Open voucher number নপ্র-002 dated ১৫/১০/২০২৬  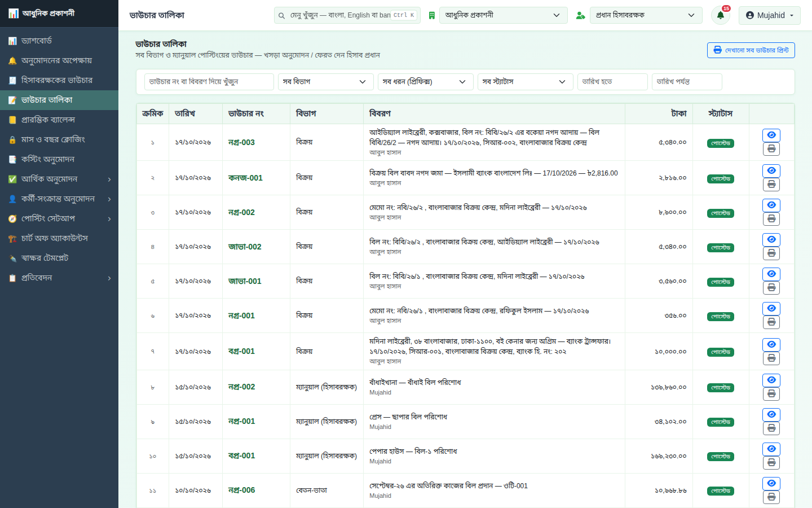241,387
